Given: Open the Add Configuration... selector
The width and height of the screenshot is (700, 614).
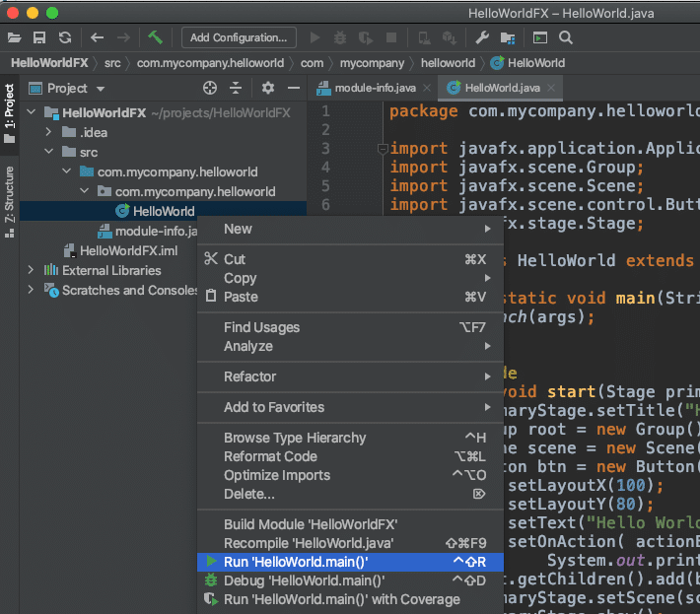Looking at the screenshot, I should tap(239, 37).
